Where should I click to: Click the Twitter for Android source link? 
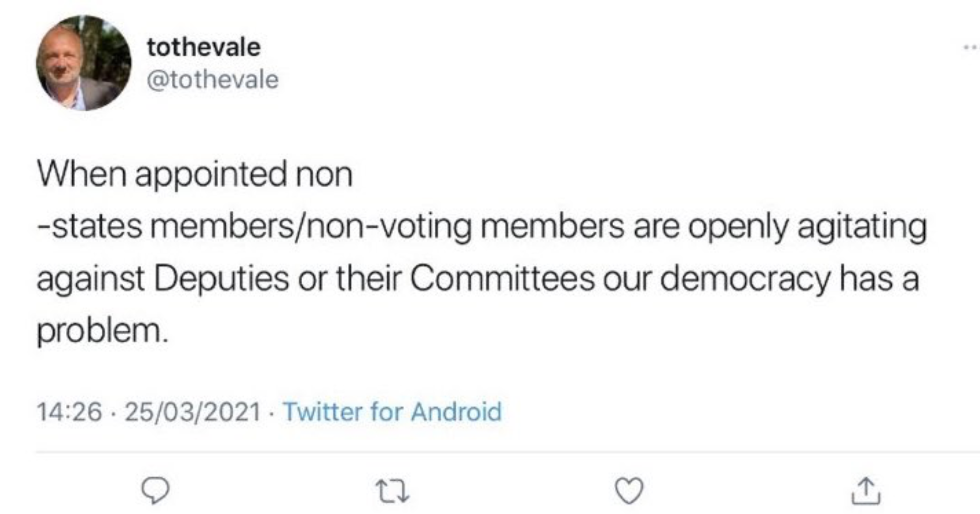(x=392, y=412)
